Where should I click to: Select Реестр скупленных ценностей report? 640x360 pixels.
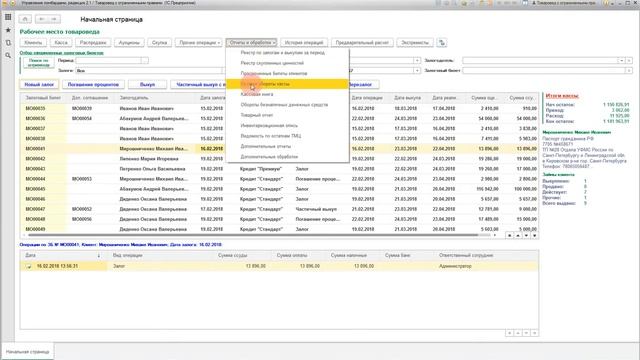coord(287,63)
